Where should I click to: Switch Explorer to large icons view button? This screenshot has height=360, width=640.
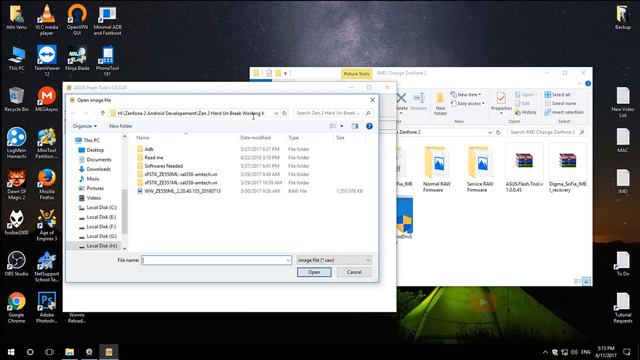tap(586, 281)
